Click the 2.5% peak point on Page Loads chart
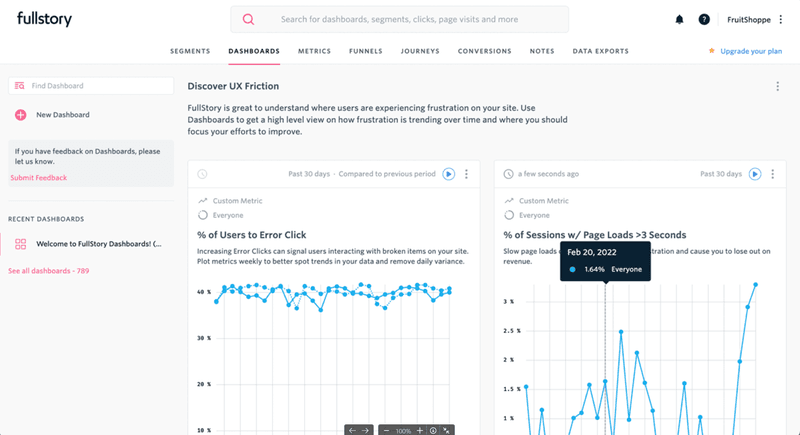The height and width of the screenshot is (435, 800). click(621, 332)
